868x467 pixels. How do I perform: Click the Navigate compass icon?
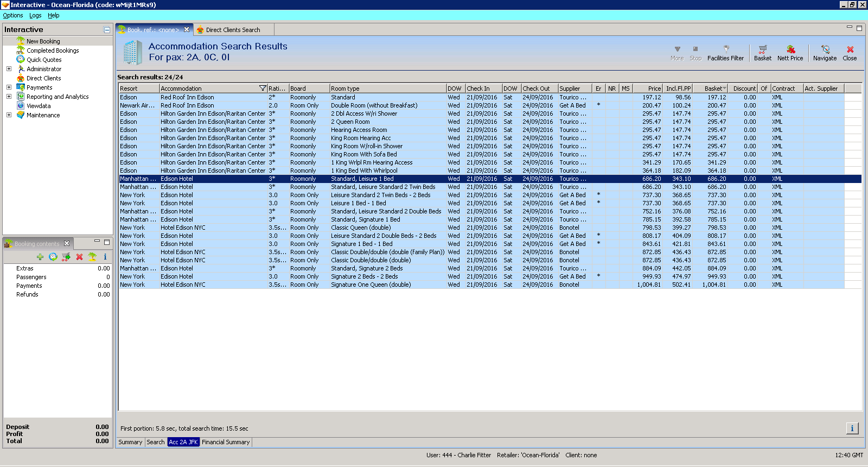[x=825, y=49]
